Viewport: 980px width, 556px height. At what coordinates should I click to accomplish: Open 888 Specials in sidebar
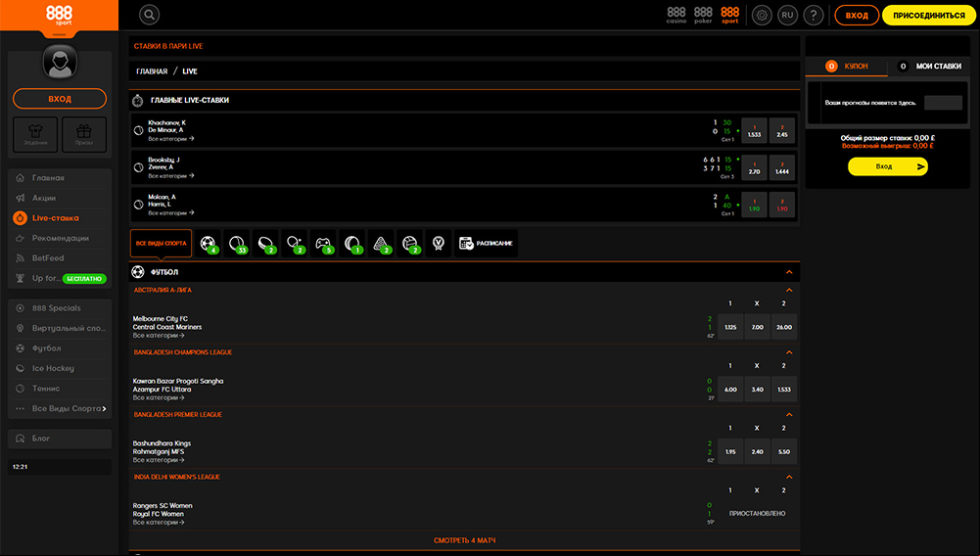click(x=60, y=308)
